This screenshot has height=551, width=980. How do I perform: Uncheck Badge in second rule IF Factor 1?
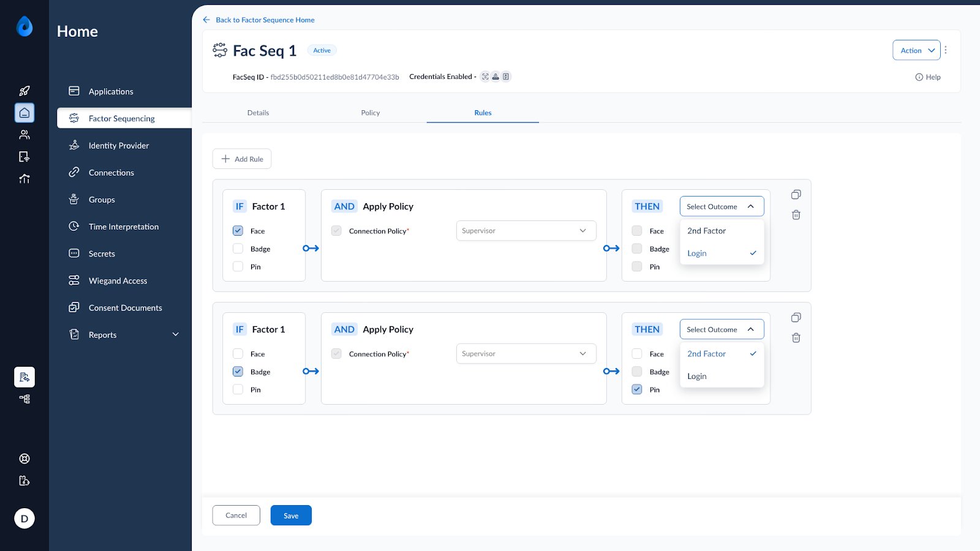238,372
